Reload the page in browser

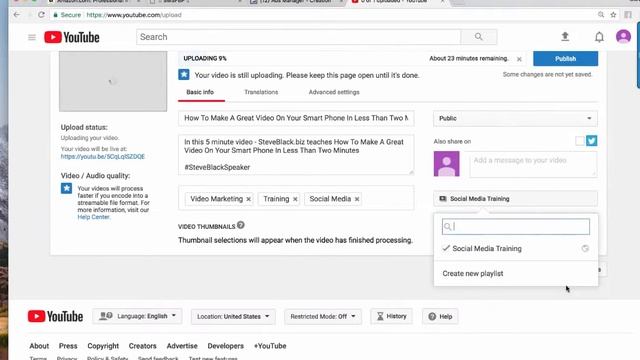[41, 15]
